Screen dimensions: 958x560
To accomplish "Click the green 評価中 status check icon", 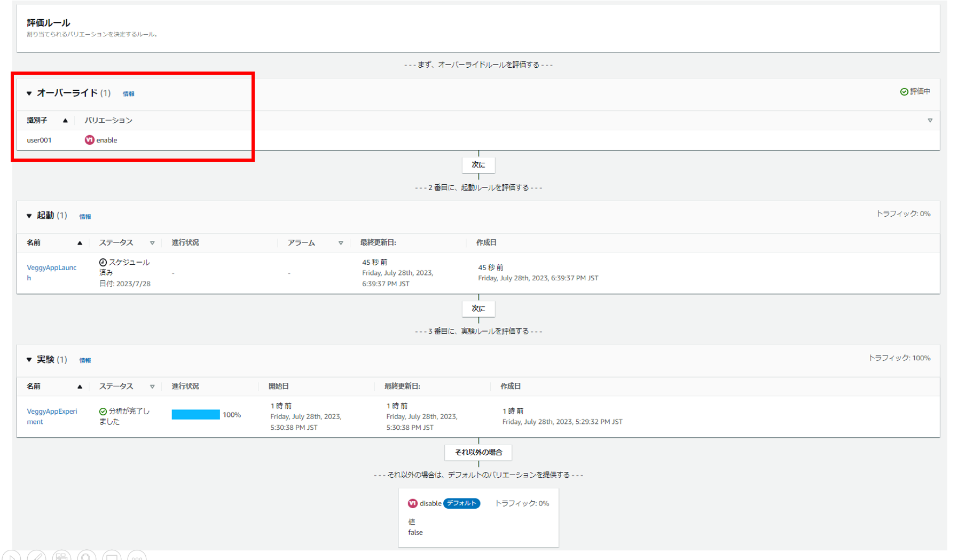I will tap(904, 92).
